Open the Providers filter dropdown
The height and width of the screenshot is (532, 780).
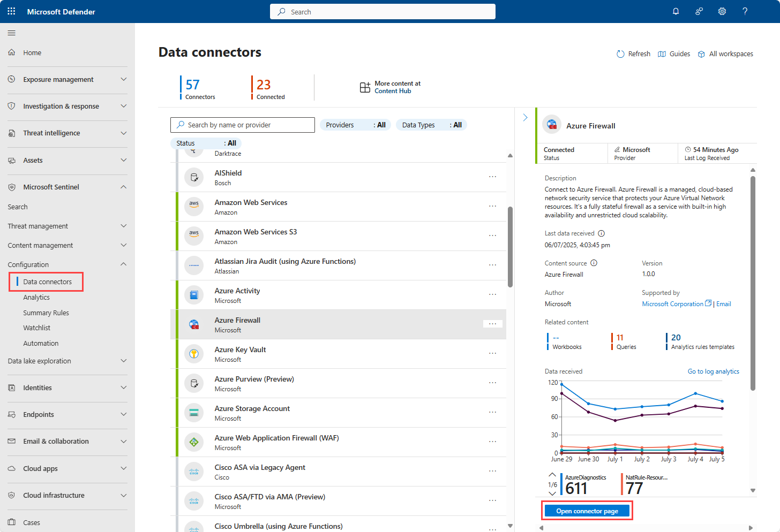pyautogui.click(x=355, y=124)
